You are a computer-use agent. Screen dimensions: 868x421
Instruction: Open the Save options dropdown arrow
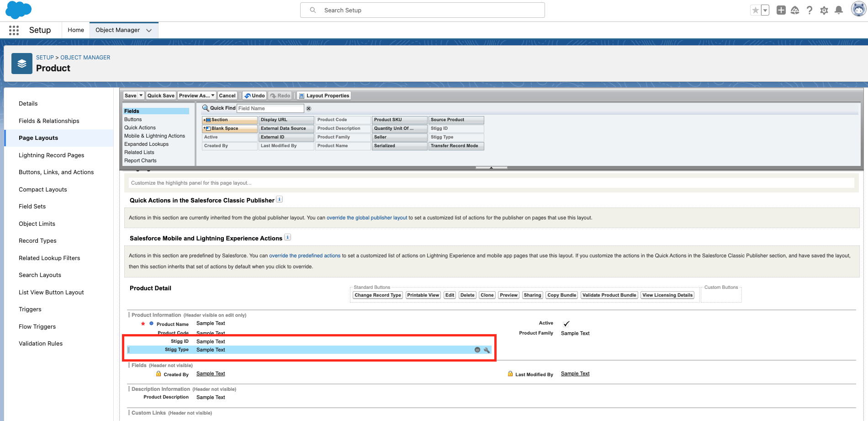tap(141, 96)
